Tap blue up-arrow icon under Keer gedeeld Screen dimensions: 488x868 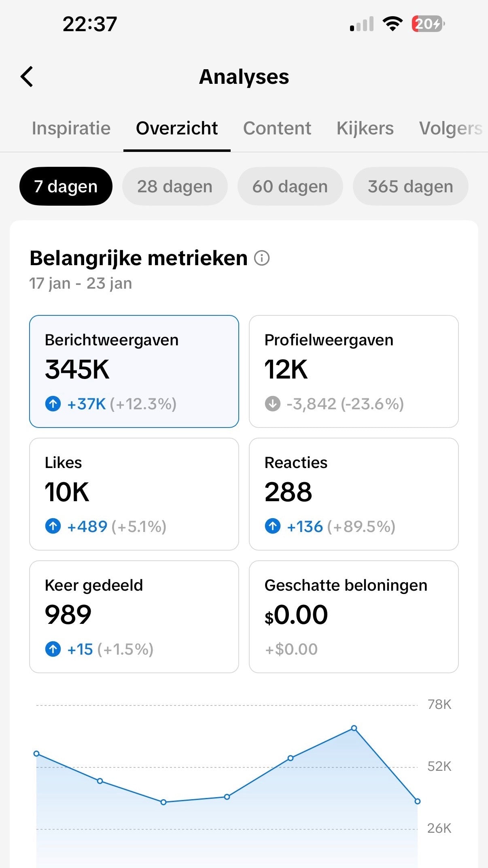tap(53, 649)
